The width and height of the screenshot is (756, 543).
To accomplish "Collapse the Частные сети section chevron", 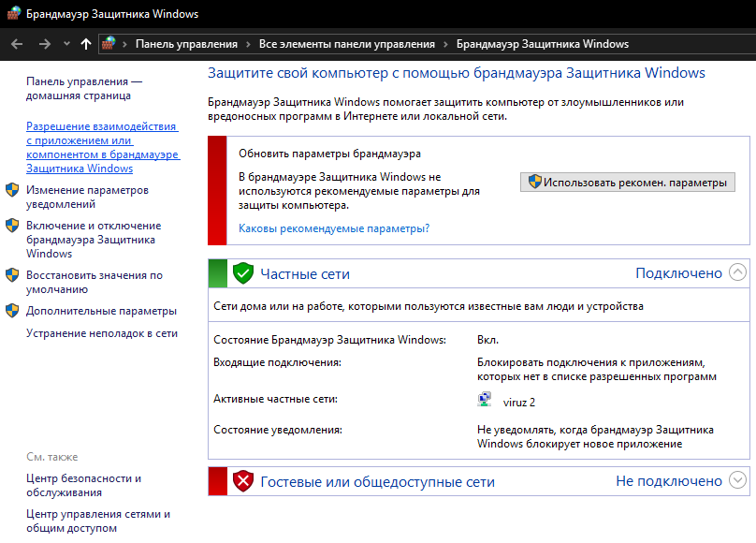I will (737, 272).
